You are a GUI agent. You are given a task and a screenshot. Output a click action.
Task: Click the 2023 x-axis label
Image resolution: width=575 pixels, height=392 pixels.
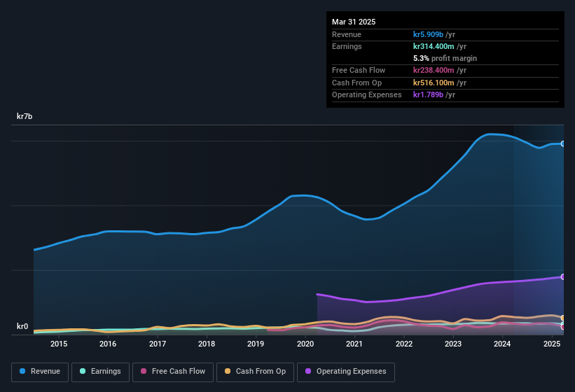[453, 344]
